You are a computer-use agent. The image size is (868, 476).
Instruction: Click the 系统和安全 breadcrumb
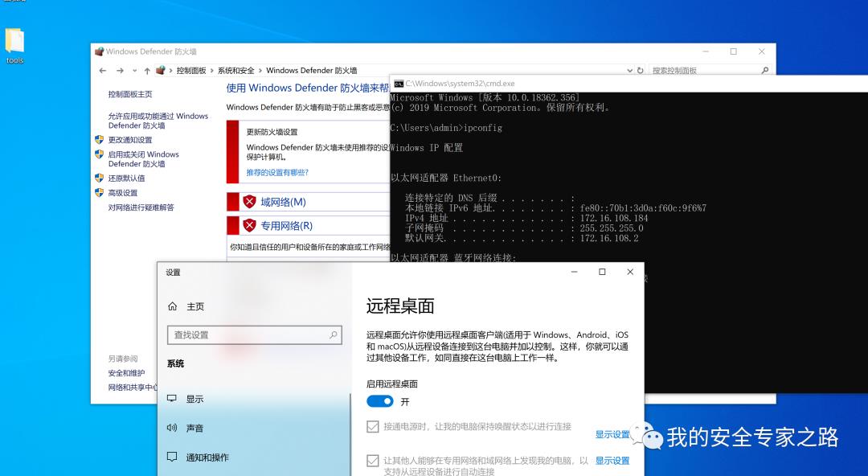235,71
